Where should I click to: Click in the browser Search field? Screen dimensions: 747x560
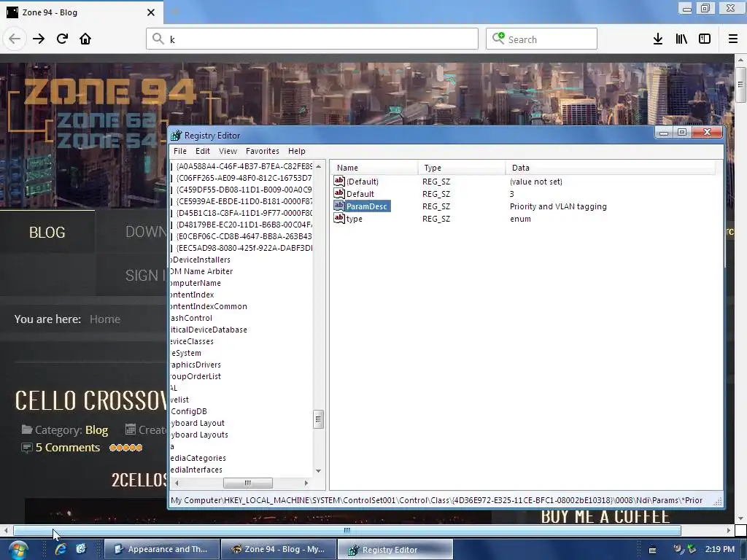pos(542,39)
